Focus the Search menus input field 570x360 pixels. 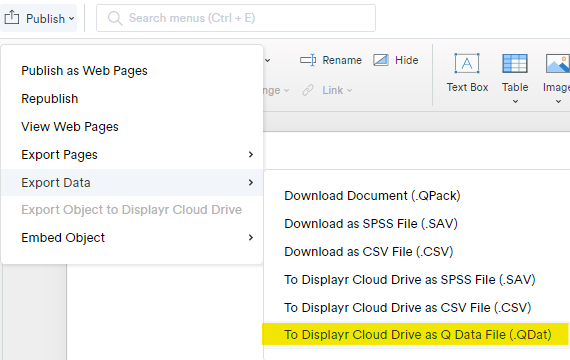tap(236, 18)
